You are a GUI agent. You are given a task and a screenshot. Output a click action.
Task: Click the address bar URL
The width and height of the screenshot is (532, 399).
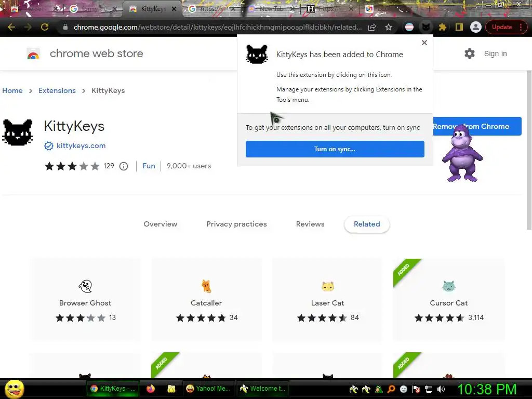click(218, 27)
